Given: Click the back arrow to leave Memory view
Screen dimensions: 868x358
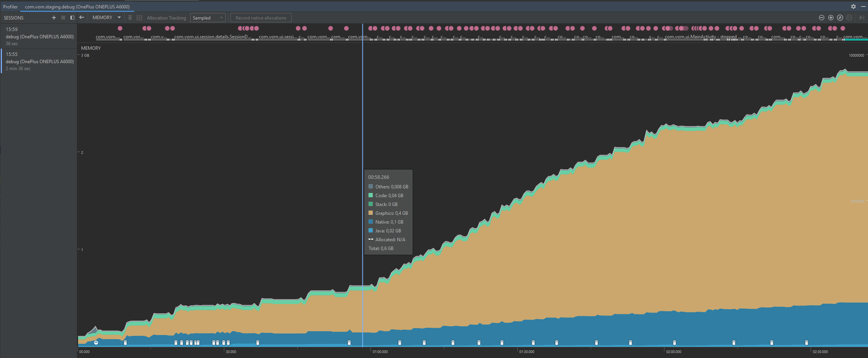Looking at the screenshot, I should tap(82, 17).
